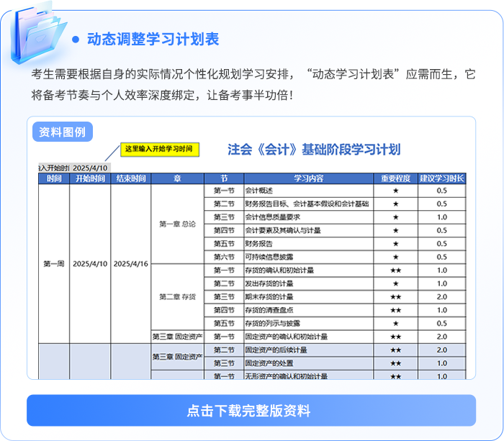Viewport: 504px width, 441px height.
Task: Select the 第二章 存货 chapter cell
Action: 177,297
